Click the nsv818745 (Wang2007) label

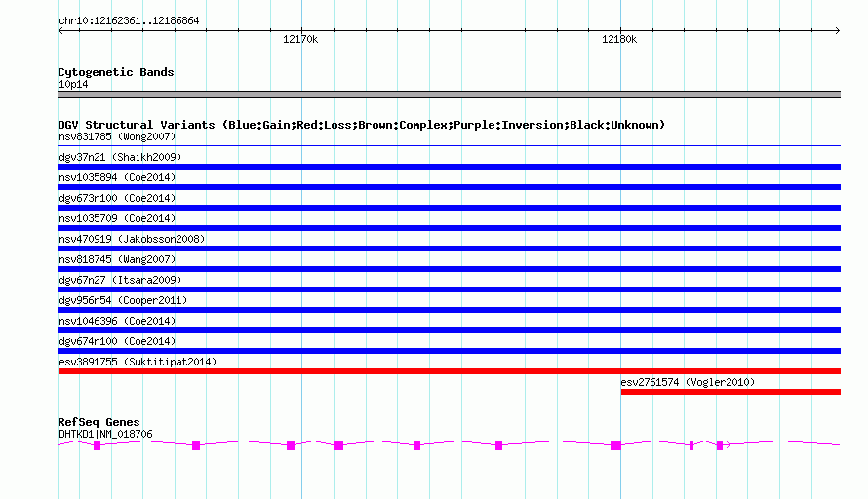click(117, 259)
